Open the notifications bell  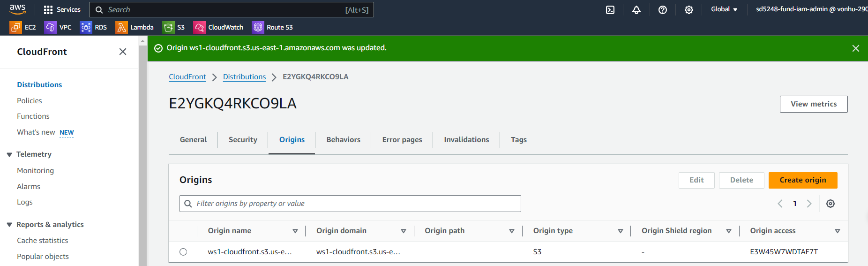coord(636,10)
